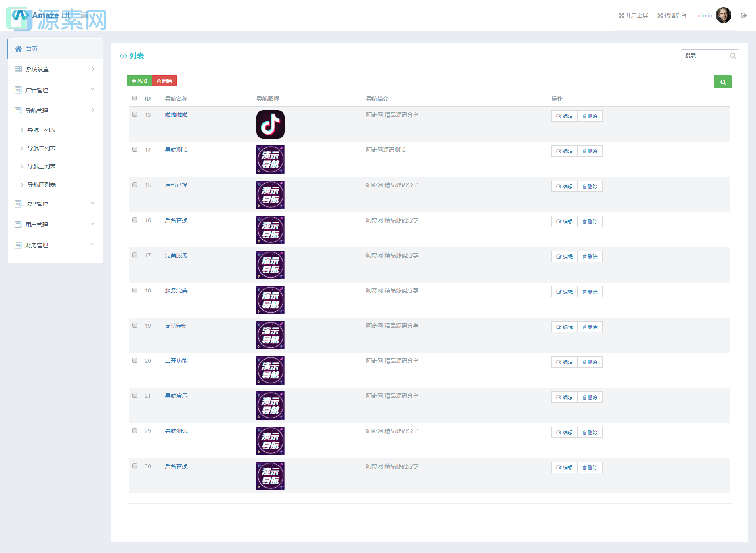The image size is (756, 553).
Task: Click the logout icon beside admin avatar
Action: pos(743,15)
